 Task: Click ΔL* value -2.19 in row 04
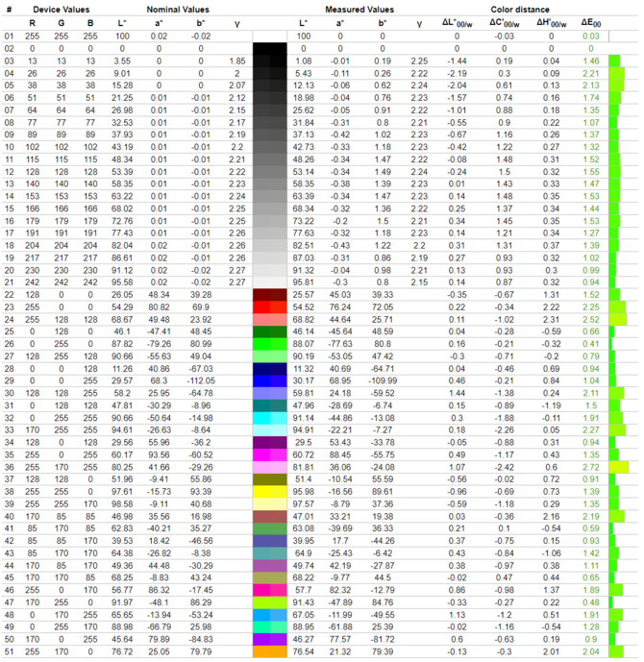point(457,73)
